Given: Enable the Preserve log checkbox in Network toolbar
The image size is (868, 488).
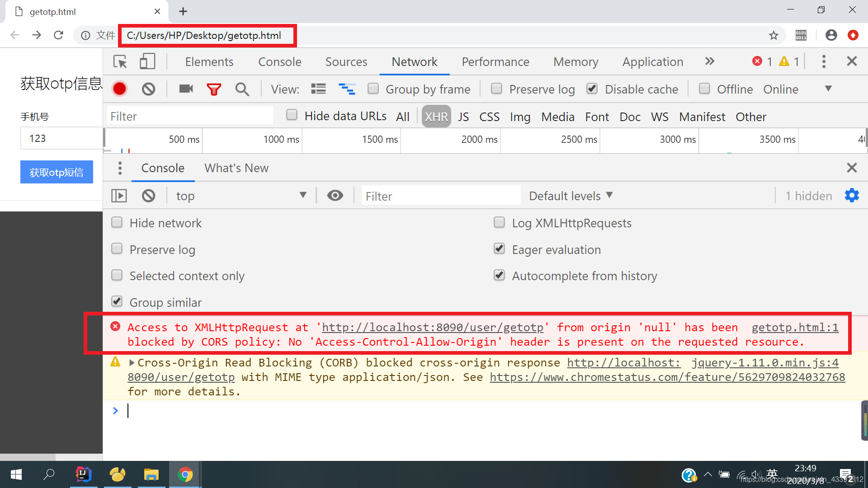Looking at the screenshot, I should tap(496, 89).
